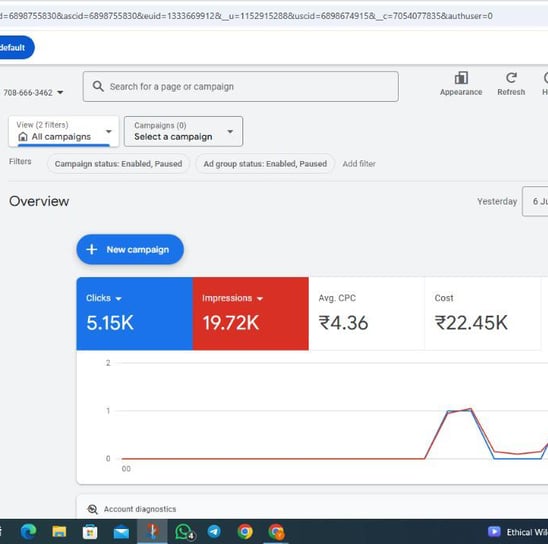Select the Cost metric card
Screen dimensions: 548x544
coord(483,314)
